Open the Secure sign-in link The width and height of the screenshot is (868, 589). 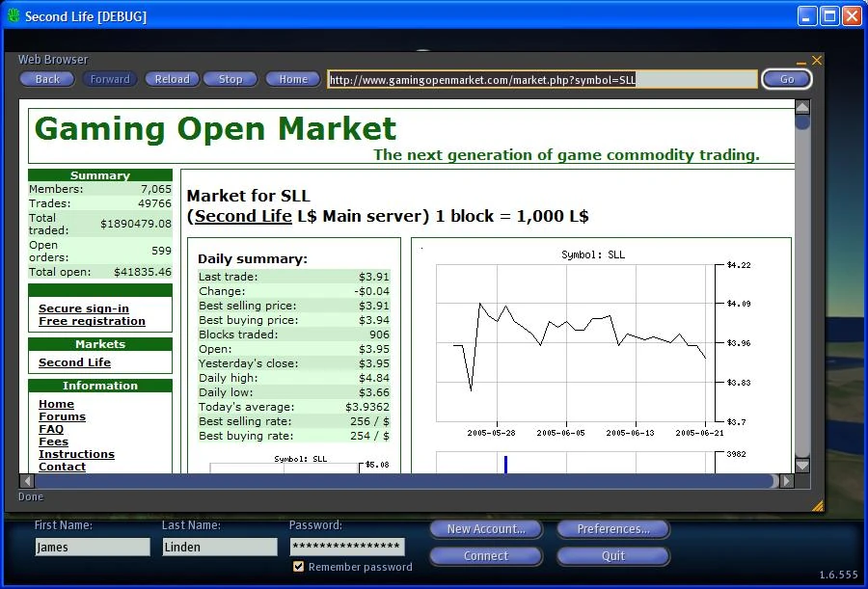[x=84, y=308]
